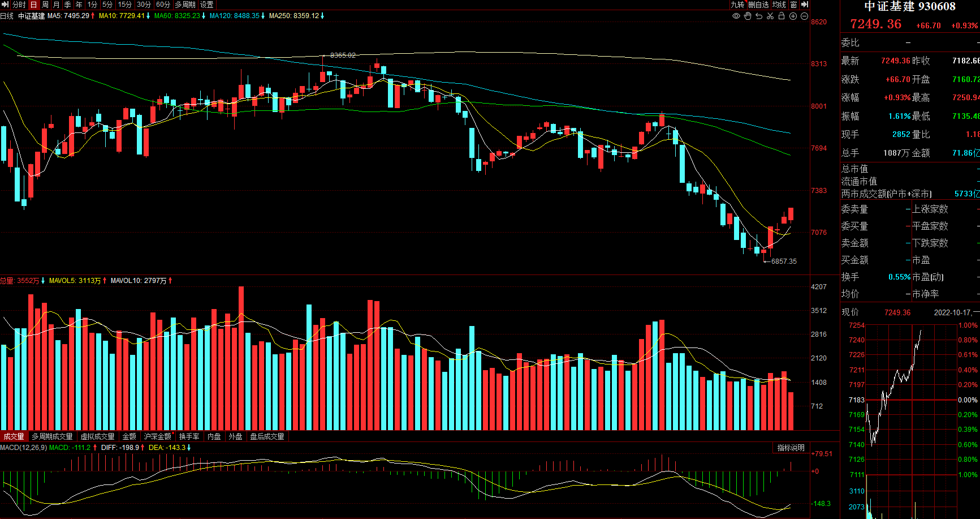Viewport: 980px width, 519px height.
Task: Switch to 60分 minute chart
Action: tap(163, 5)
